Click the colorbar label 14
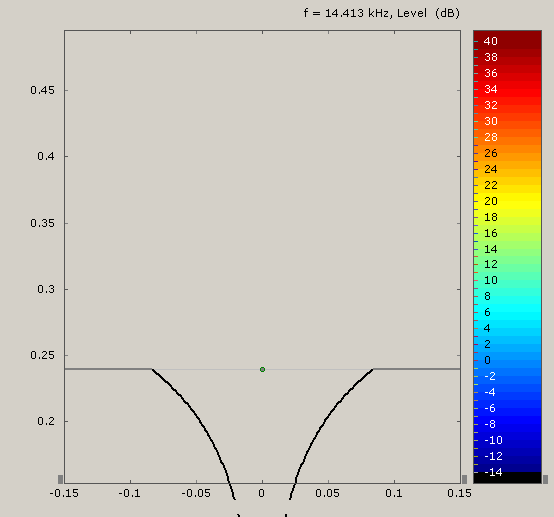 point(491,249)
